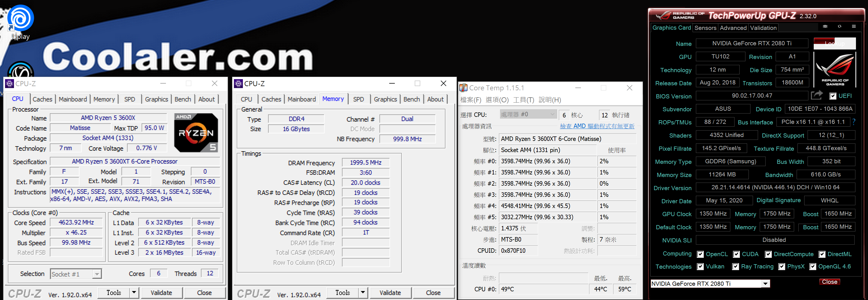The image size is (868, 300).
Task: Switch to the Caches tab in left CPU-Z
Action: 43,99
